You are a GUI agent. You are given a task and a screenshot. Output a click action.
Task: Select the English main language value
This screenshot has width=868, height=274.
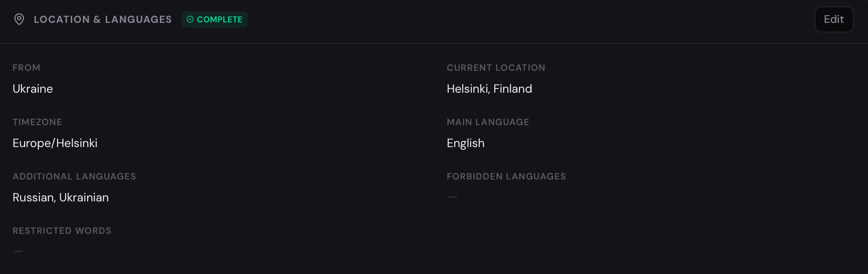pyautogui.click(x=466, y=143)
